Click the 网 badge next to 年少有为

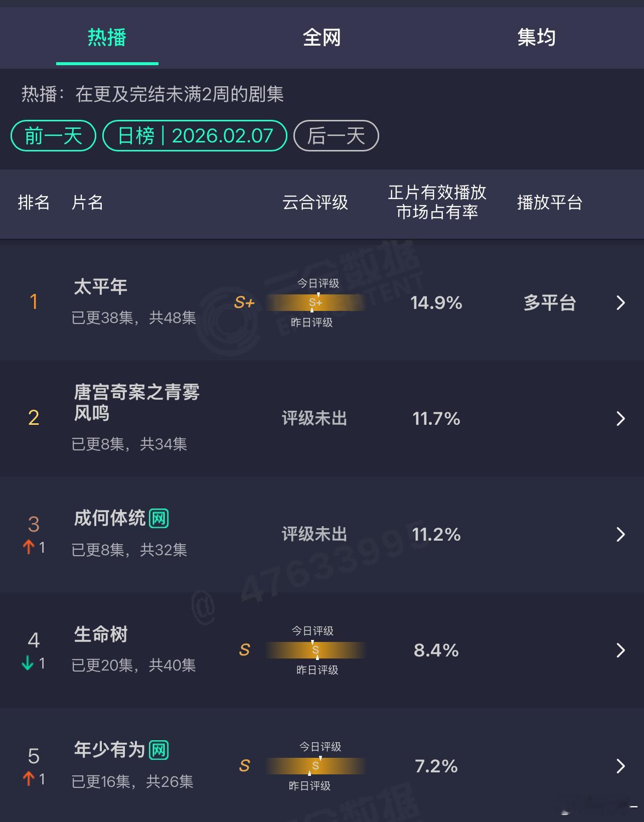coord(158,750)
